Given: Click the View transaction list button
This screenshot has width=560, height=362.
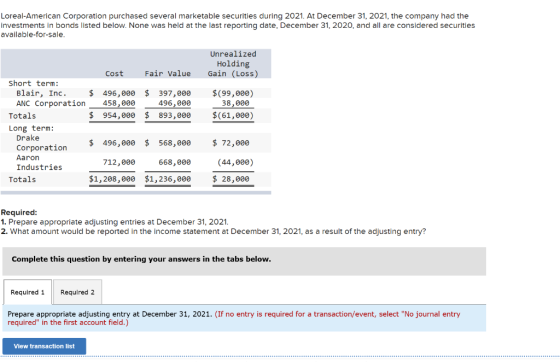Looking at the screenshot, I should click(44, 346).
